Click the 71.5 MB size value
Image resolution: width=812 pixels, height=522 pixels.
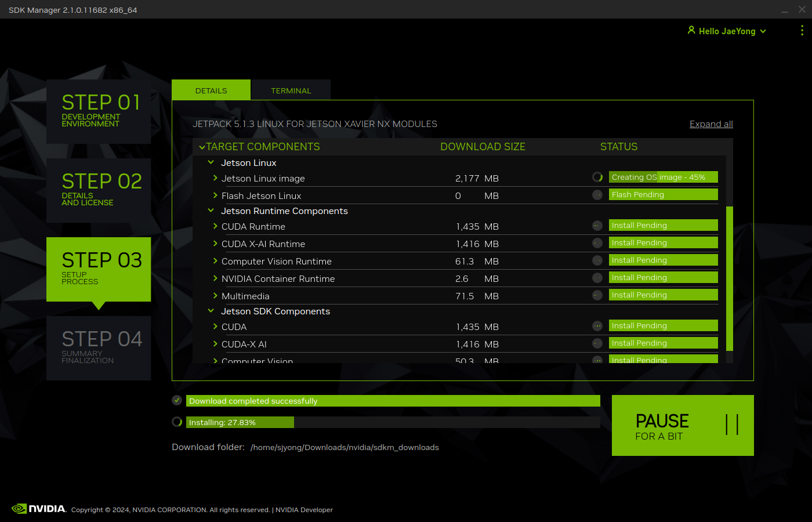coord(477,296)
